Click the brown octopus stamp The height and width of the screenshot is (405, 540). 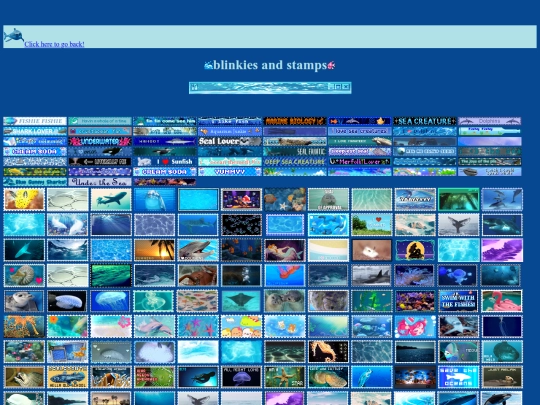click(x=198, y=276)
